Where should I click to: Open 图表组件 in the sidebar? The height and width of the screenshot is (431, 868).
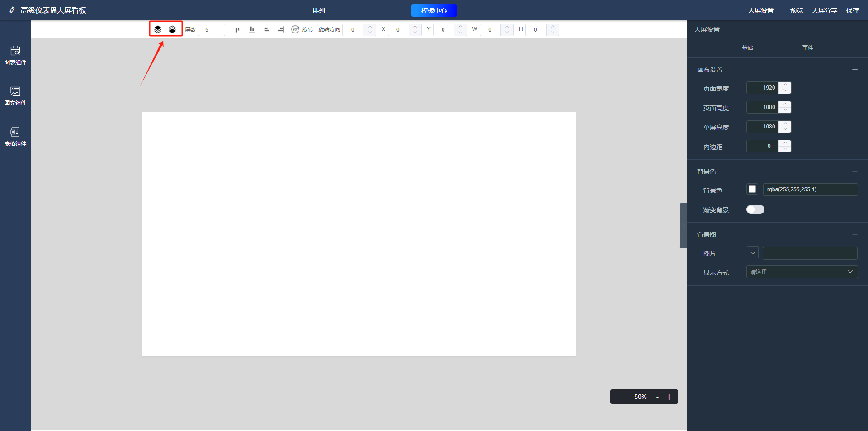click(15, 55)
